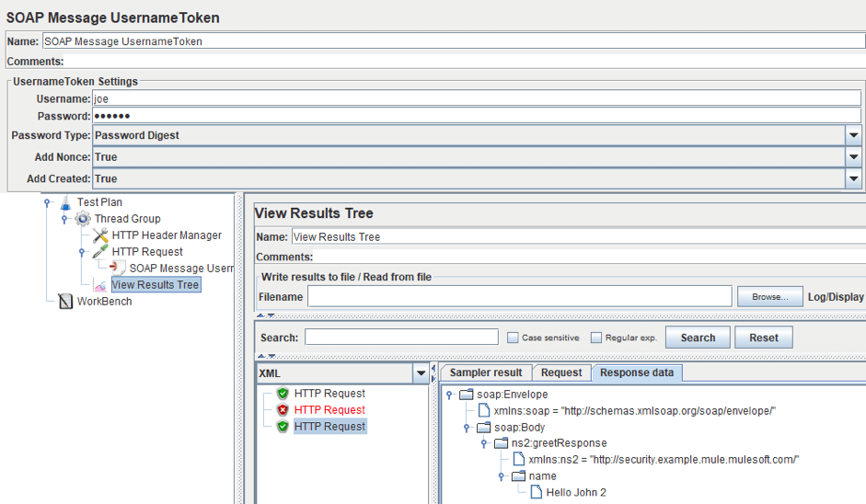Collapse the HTTP Request tree node handle
Screen dimensions: 866x504
(x=82, y=252)
